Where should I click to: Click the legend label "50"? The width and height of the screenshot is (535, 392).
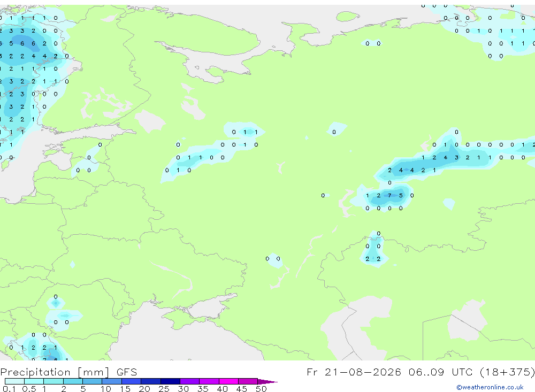coord(261,389)
